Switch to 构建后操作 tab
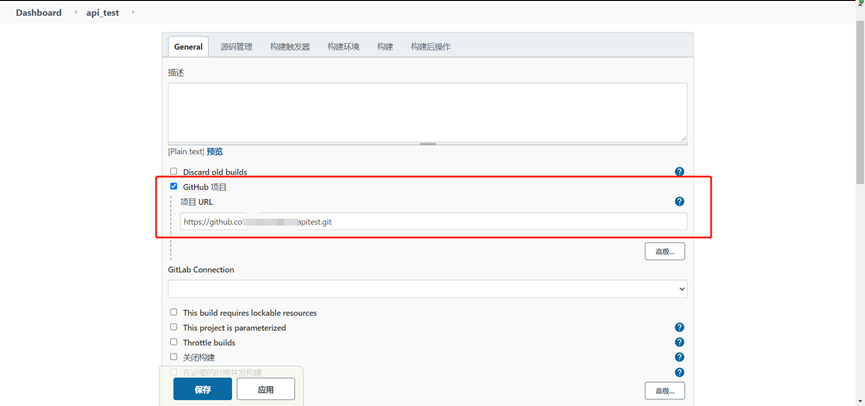This screenshot has width=865, height=406. click(431, 47)
